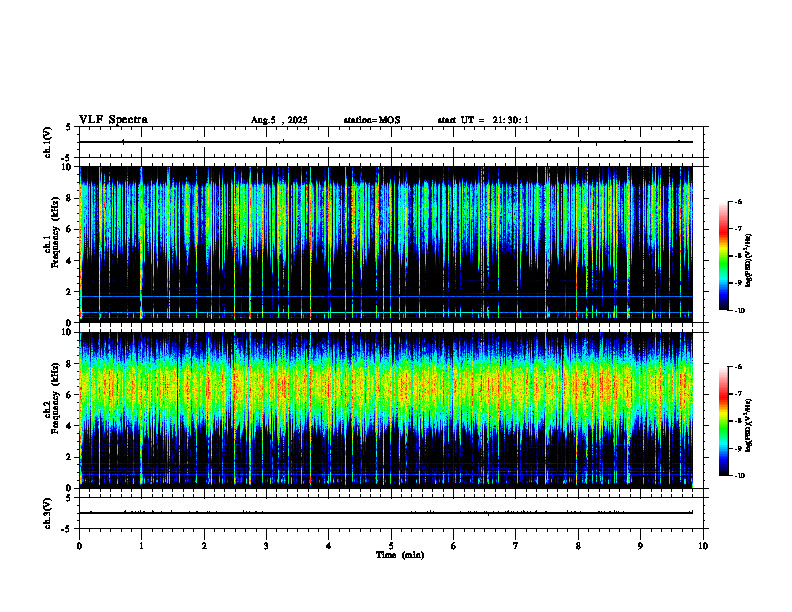The image size is (792, 612).
Task: Click the "ch.3(V)" axis label
Action: coord(47,513)
